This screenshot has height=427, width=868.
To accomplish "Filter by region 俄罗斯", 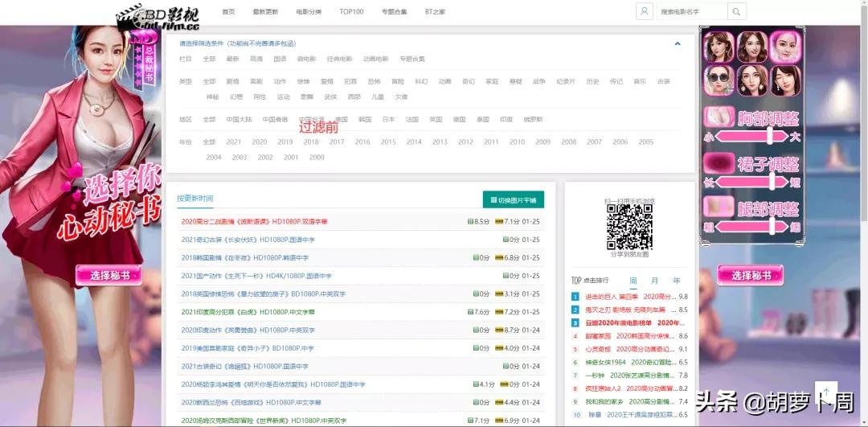I will click(533, 119).
